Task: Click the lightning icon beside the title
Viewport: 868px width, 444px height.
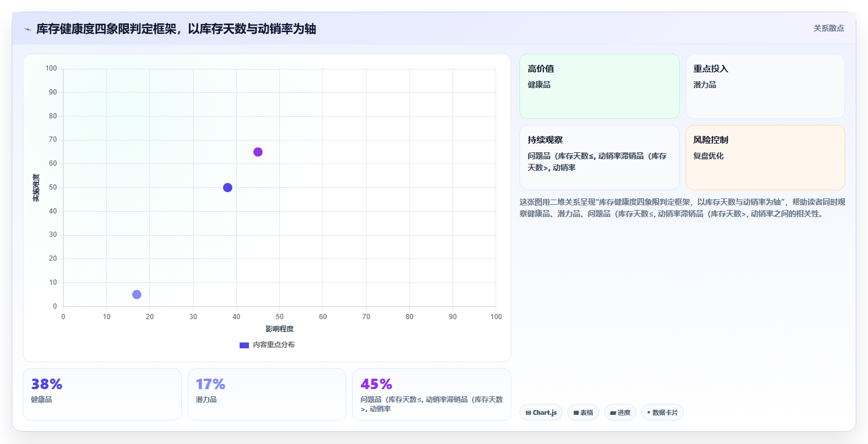Action: [x=27, y=29]
